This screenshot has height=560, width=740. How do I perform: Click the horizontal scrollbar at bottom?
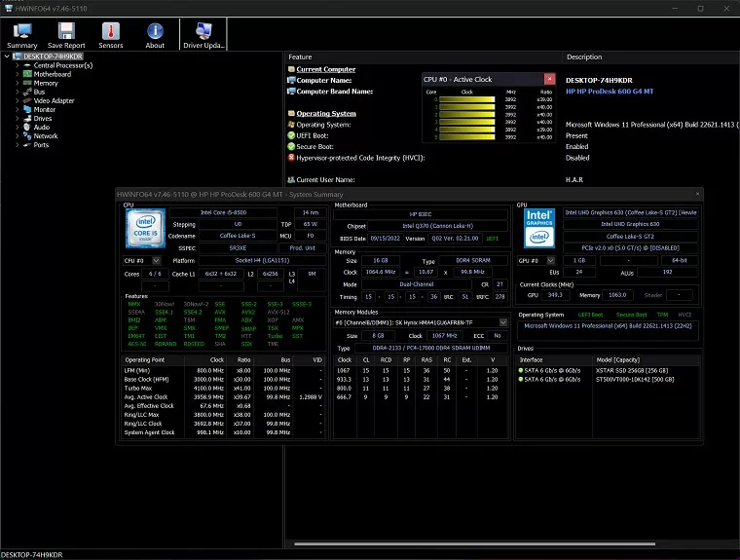point(474,544)
